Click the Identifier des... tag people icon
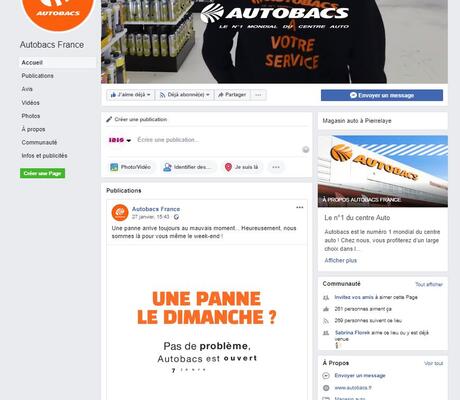 click(167, 167)
